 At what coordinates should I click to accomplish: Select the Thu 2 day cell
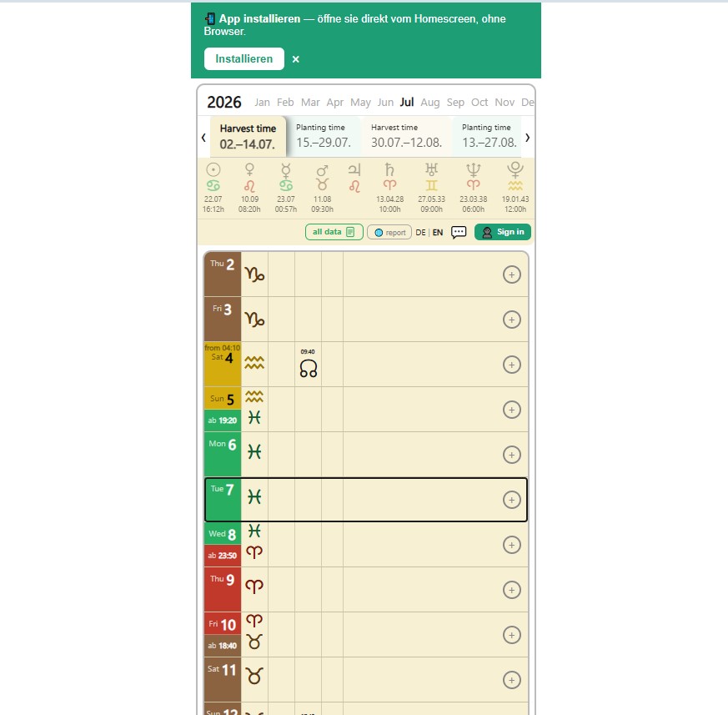click(223, 274)
